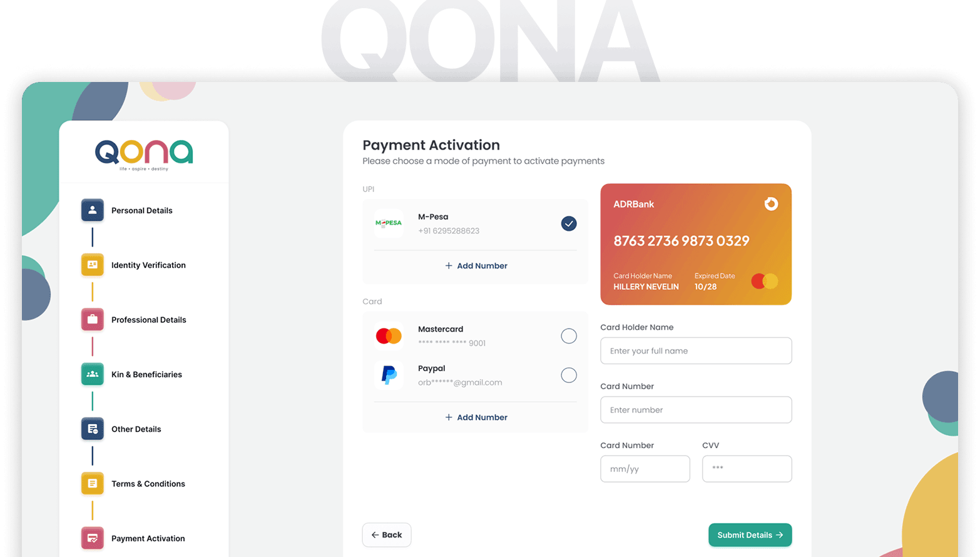980x557 pixels.
Task: Click the masked card number ending 9001
Action: [452, 343]
